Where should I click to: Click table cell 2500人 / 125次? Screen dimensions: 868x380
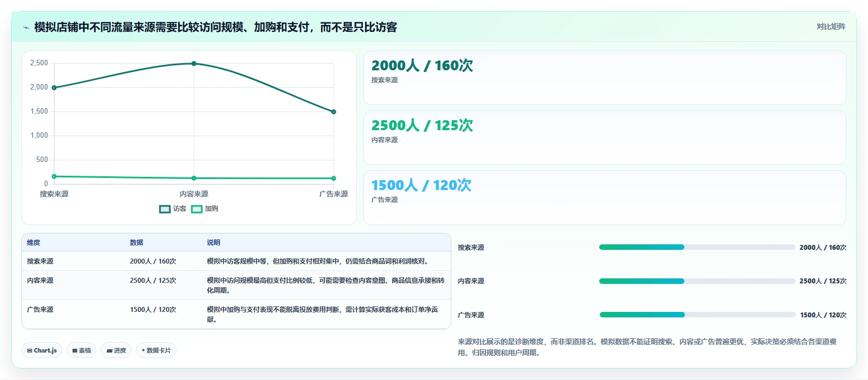[153, 281]
